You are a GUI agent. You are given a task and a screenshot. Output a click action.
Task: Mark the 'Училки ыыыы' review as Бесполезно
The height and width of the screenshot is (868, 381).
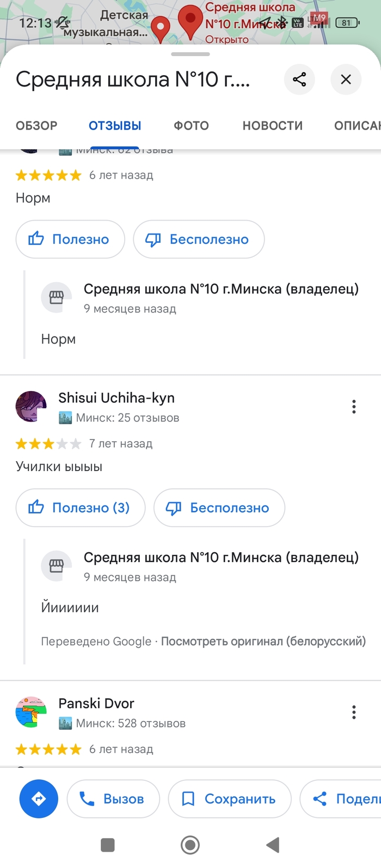point(219,508)
